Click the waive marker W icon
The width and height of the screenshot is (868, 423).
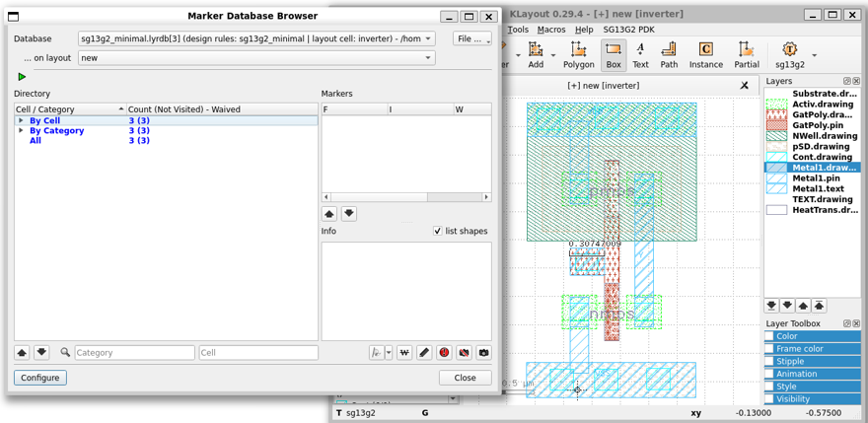click(403, 353)
